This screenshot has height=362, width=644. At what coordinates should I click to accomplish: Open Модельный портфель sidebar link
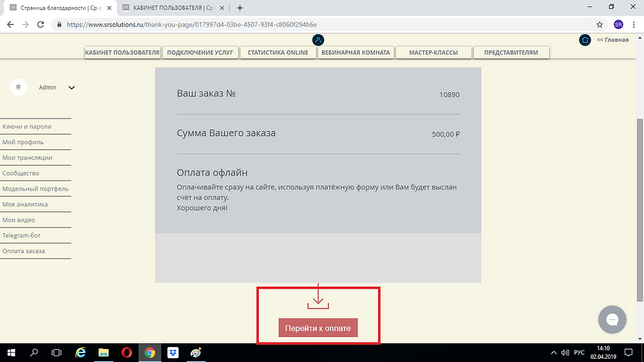(35, 189)
